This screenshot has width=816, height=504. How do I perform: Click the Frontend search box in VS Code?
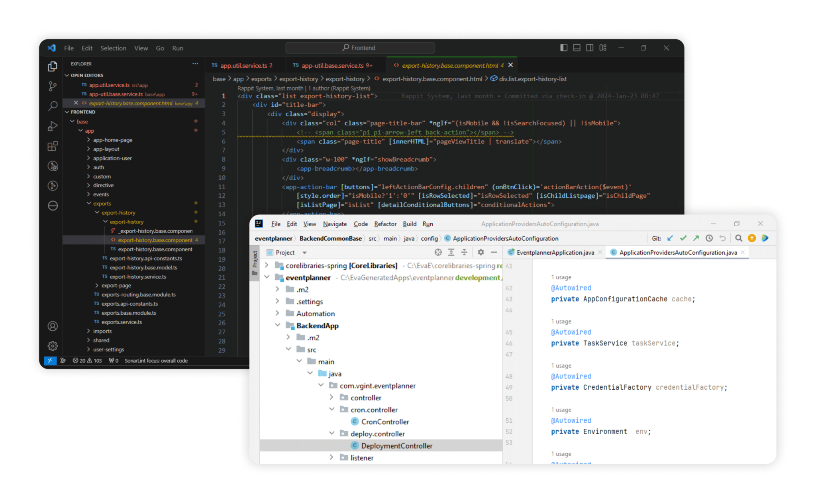click(x=360, y=47)
